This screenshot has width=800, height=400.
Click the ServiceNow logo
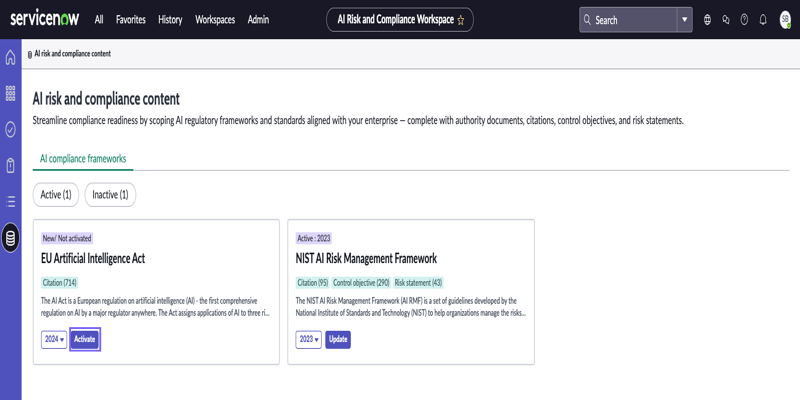click(44, 19)
